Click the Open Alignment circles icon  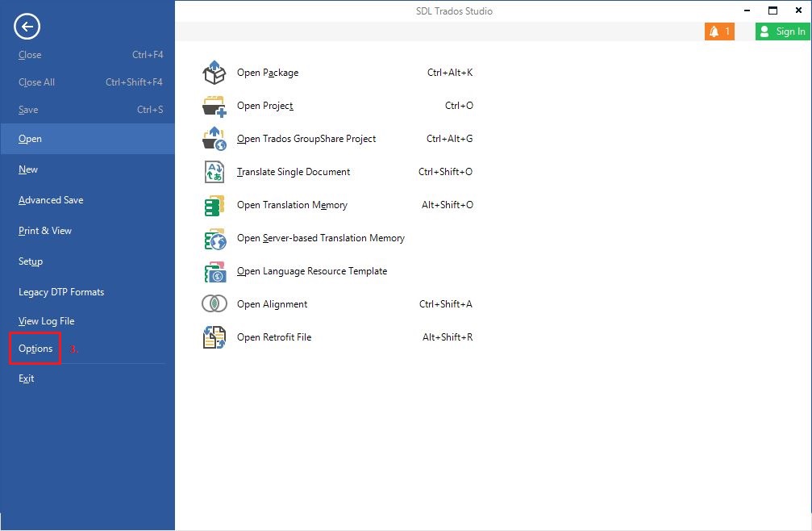pos(214,303)
